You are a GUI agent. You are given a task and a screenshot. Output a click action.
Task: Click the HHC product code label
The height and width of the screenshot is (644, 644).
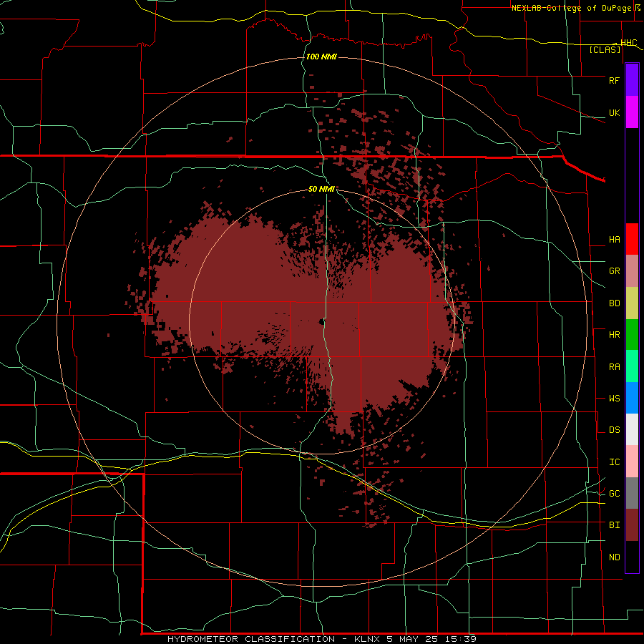click(629, 43)
